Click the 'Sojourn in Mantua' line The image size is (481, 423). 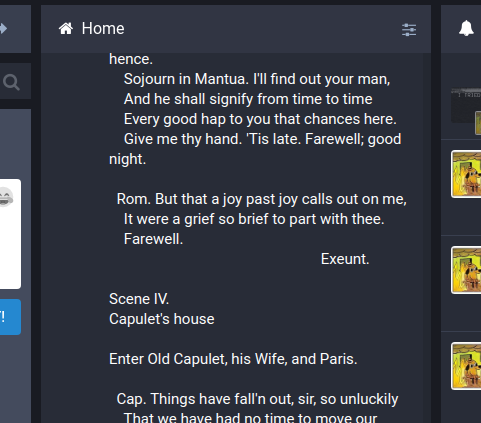click(257, 79)
